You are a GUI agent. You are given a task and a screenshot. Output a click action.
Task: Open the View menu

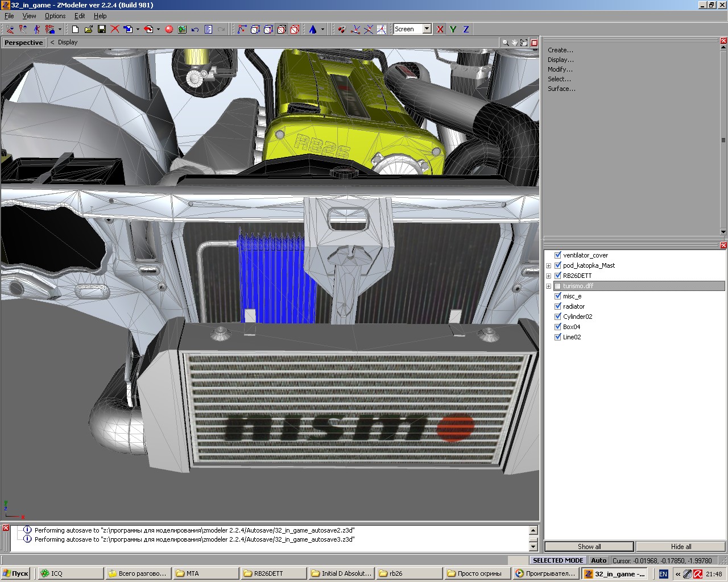(x=29, y=16)
